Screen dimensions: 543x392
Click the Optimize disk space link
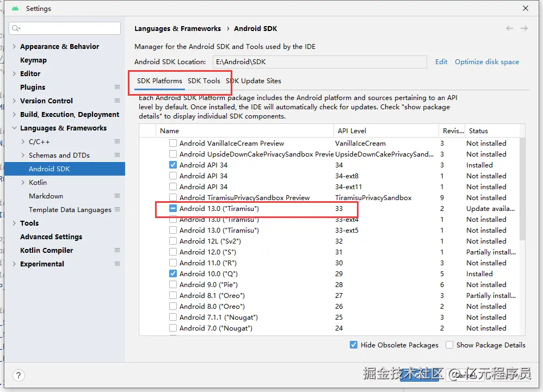pyautogui.click(x=487, y=62)
